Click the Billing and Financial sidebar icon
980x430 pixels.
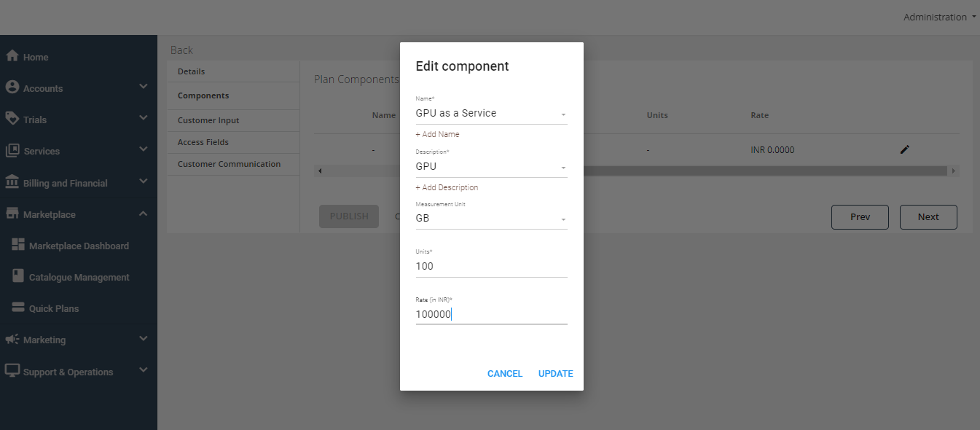pyautogui.click(x=12, y=182)
